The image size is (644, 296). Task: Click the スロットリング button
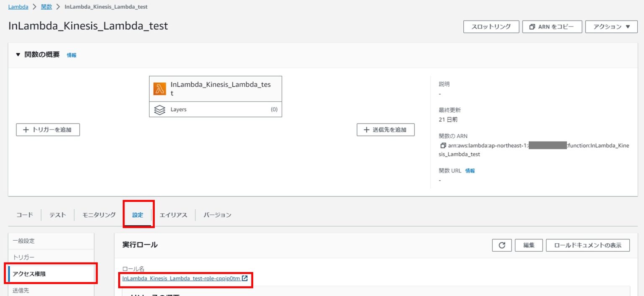point(491,27)
